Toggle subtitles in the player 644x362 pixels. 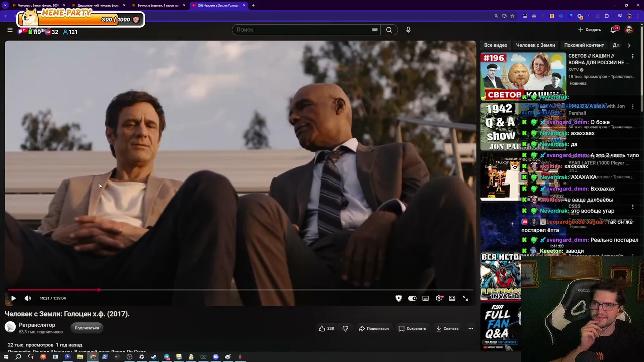click(x=426, y=298)
